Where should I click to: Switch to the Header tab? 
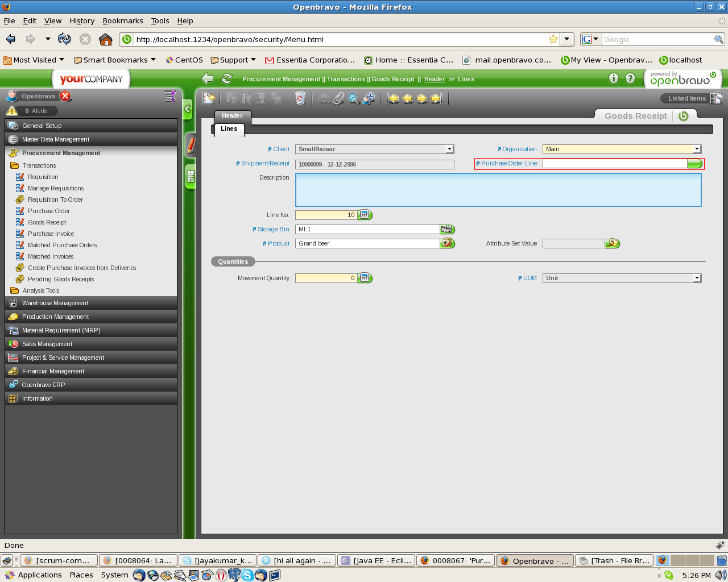pyautogui.click(x=232, y=115)
